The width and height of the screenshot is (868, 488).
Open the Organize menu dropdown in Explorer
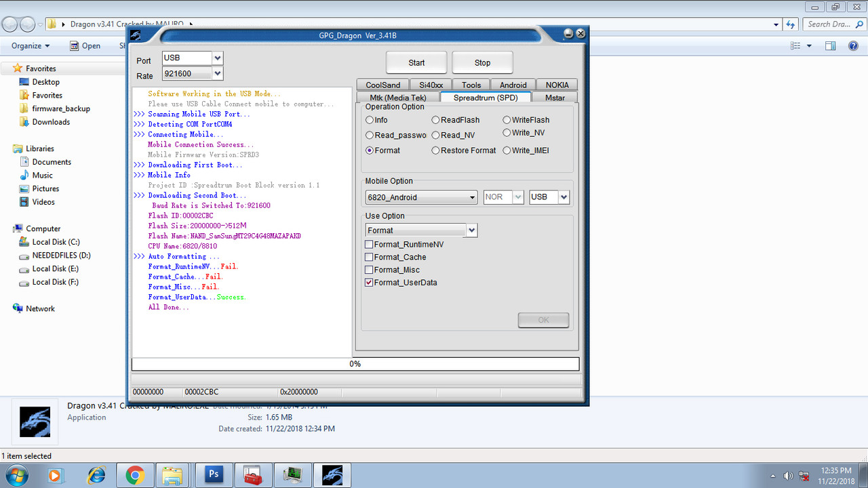(x=31, y=46)
